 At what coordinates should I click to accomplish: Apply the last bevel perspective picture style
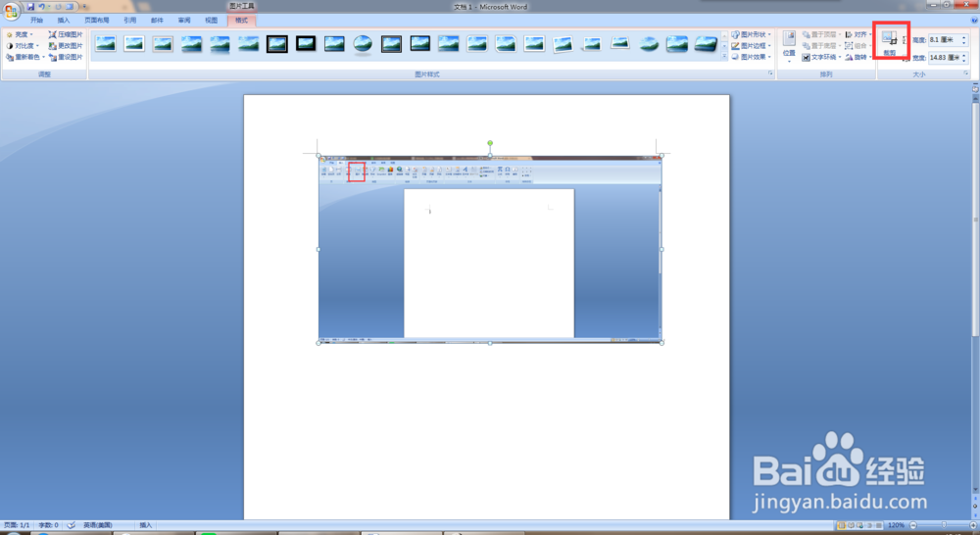pyautogui.click(x=707, y=44)
